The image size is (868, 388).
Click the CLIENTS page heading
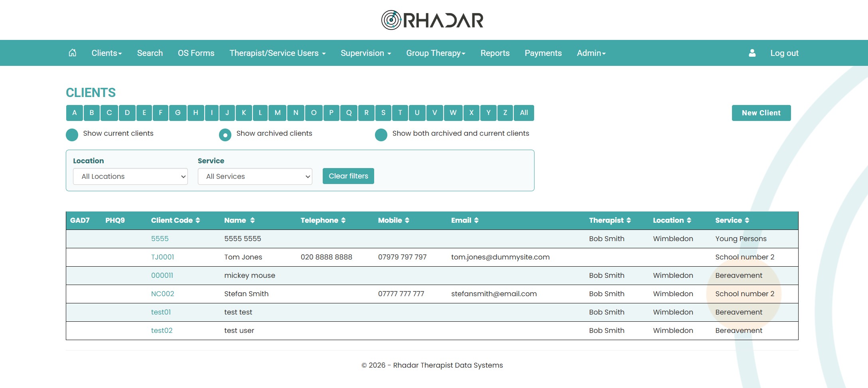pyautogui.click(x=91, y=93)
